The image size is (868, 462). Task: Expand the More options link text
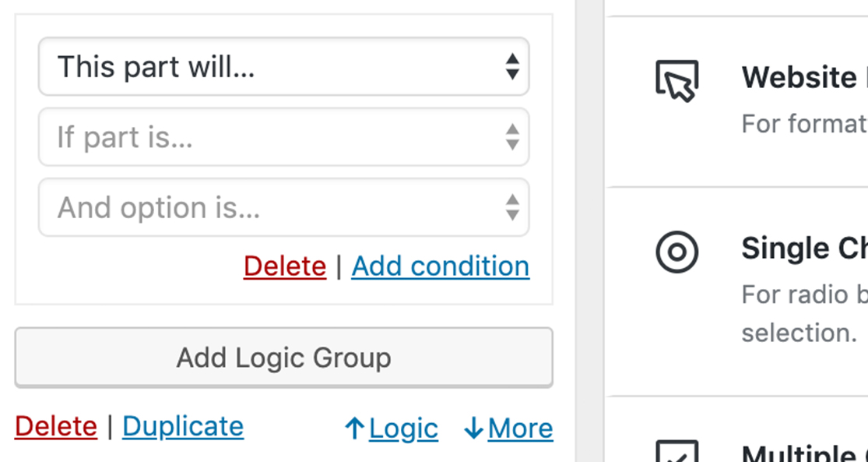click(520, 428)
